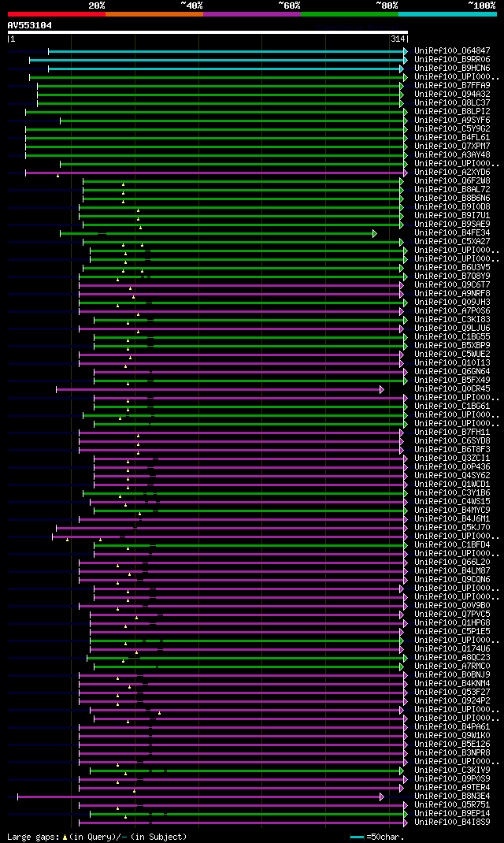Click the purple ~60% identity legend segment
This screenshot has height=843, width=504.
point(252,14)
